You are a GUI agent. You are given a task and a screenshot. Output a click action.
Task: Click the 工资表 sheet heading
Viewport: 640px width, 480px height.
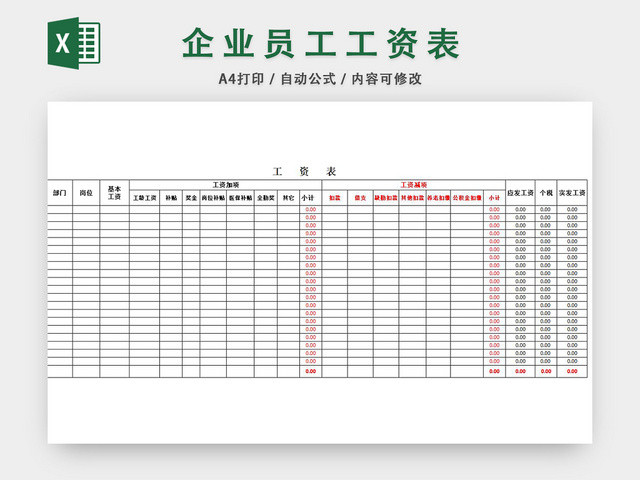304,171
